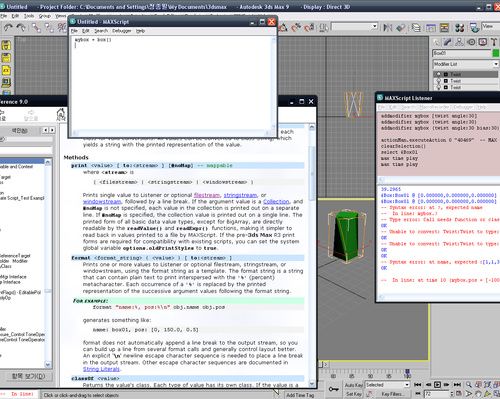This screenshot has height=399, width=500.
Task: Click the Play Animation button
Action: point(437,385)
